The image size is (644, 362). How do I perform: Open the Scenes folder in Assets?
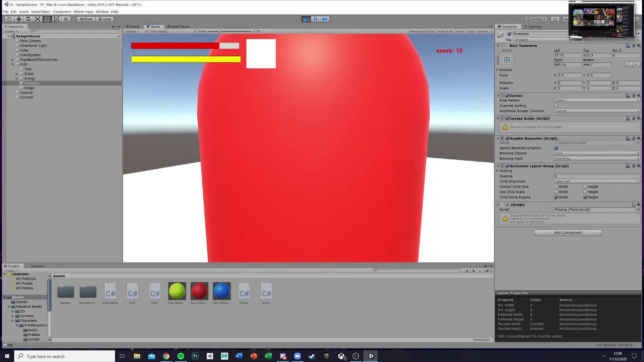tap(65, 294)
